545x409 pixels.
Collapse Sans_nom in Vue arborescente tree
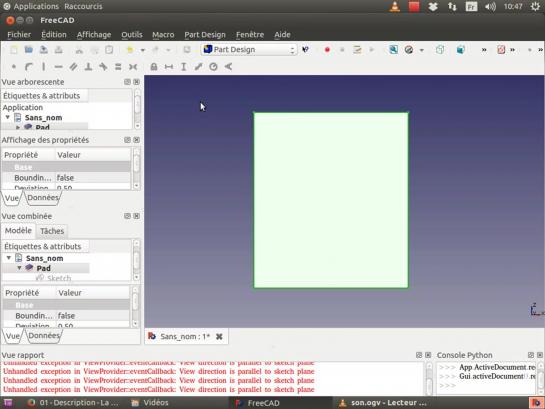point(7,117)
